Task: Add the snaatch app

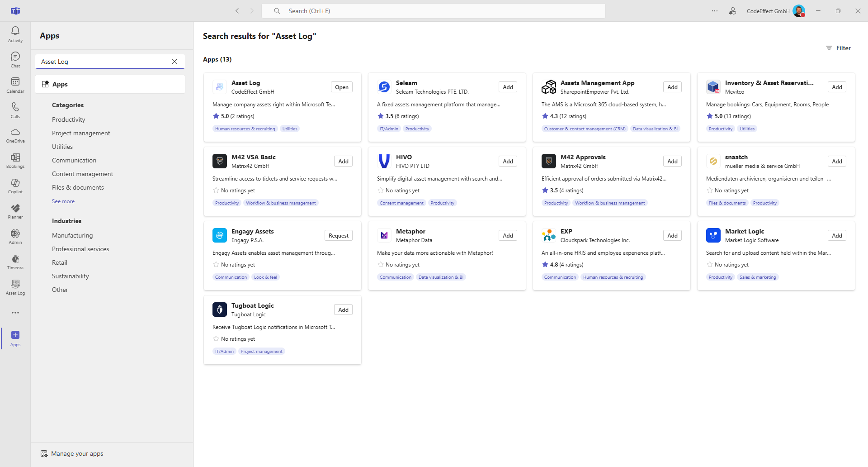Action: (837, 162)
